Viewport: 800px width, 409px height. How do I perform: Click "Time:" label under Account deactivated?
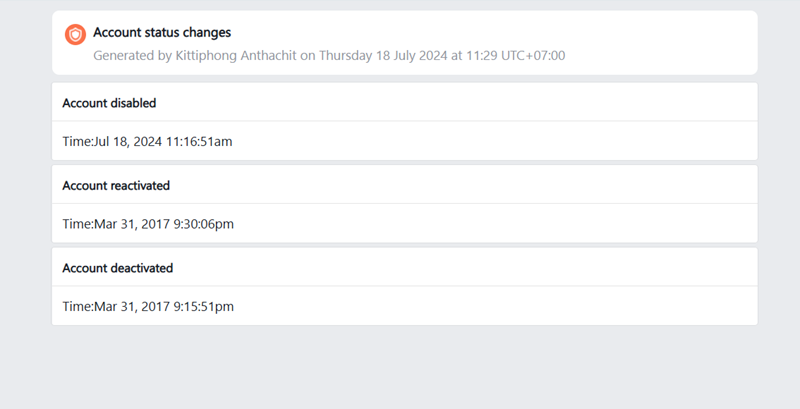click(x=78, y=306)
